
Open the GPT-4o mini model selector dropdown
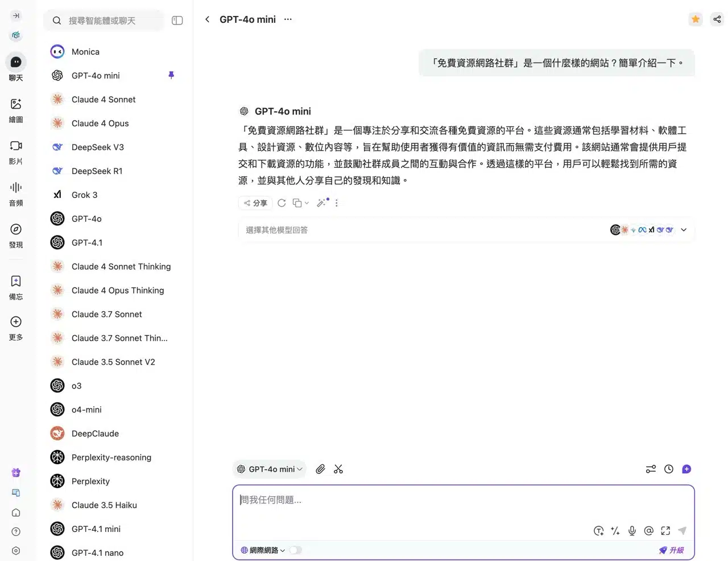tap(270, 469)
